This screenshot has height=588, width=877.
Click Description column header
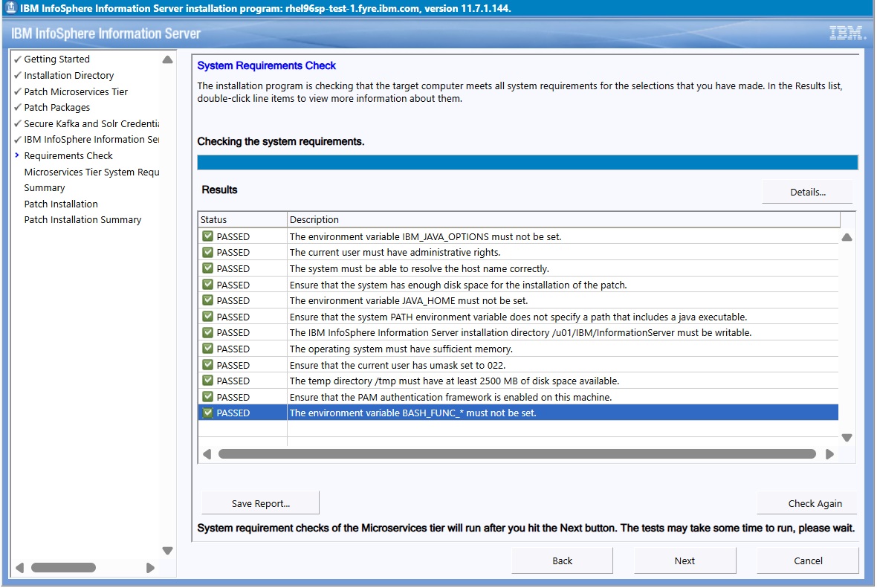(x=564, y=219)
